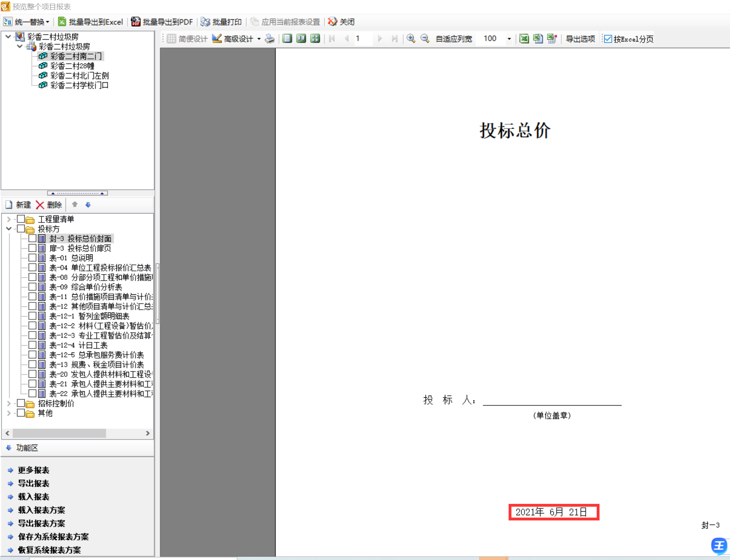Click blue assistant icon at bottom right
The height and width of the screenshot is (560, 730).
pos(719,546)
